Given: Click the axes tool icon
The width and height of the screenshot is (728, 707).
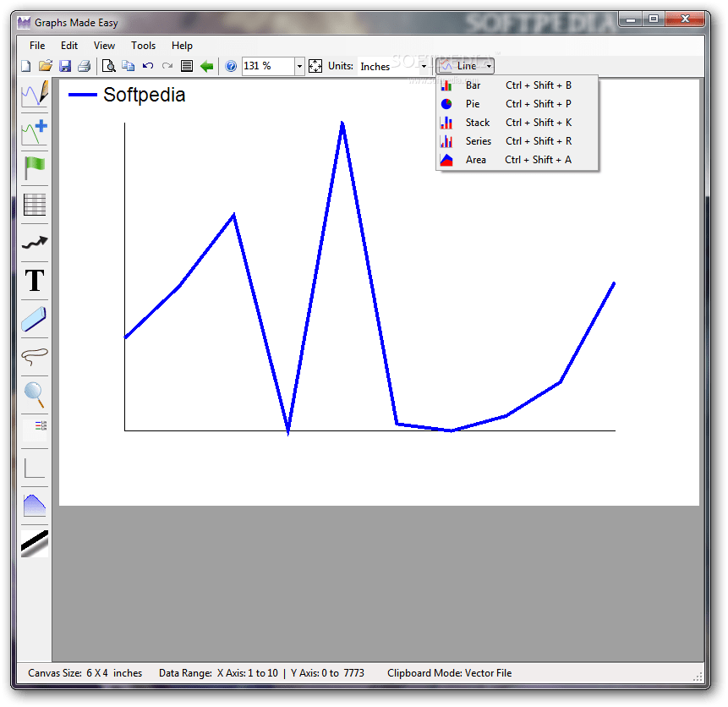Looking at the screenshot, I should click(35, 468).
